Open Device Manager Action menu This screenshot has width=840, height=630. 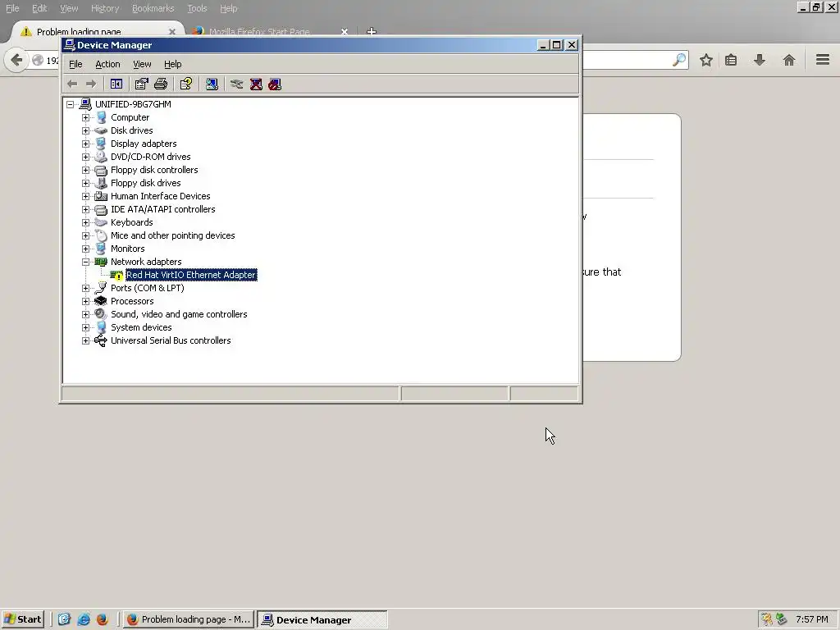[107, 64]
